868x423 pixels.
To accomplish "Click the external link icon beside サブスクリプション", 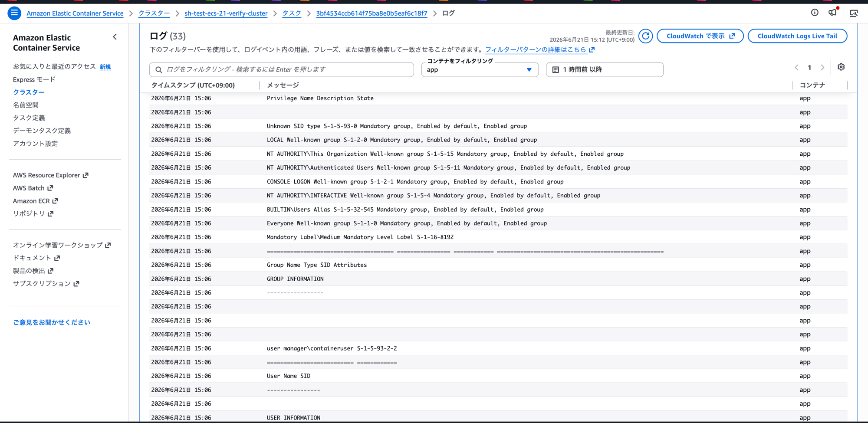I will tap(76, 284).
